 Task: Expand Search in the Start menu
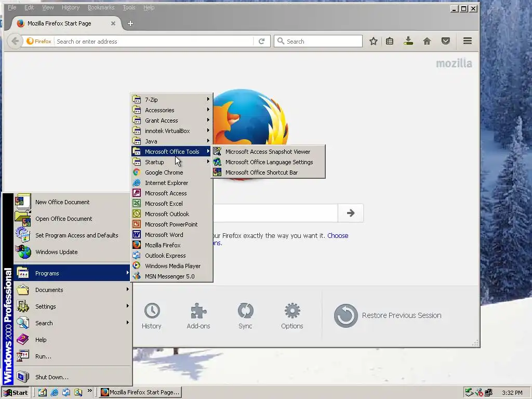(x=72, y=323)
